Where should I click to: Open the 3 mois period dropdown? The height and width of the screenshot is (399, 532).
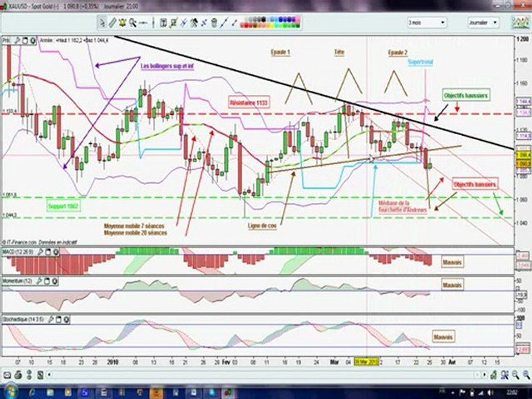[427, 23]
